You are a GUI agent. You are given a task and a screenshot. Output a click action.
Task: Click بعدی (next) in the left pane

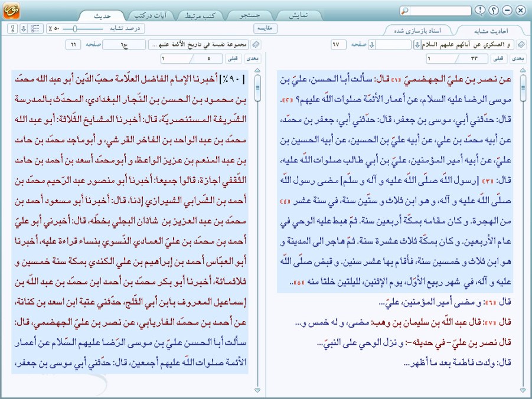[x=253, y=58]
